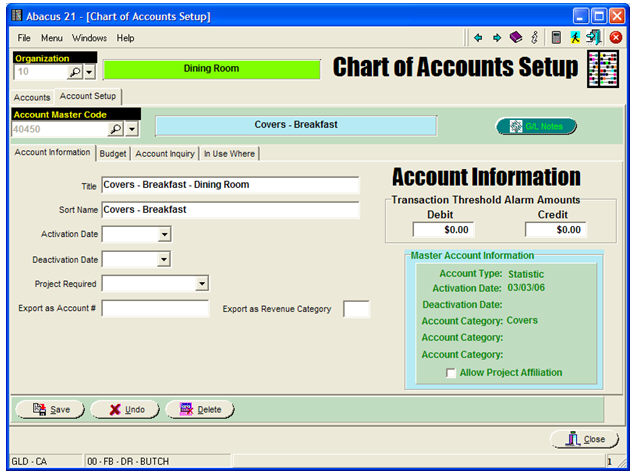Click the Sort Name input field
634x475 pixels.
230,210
